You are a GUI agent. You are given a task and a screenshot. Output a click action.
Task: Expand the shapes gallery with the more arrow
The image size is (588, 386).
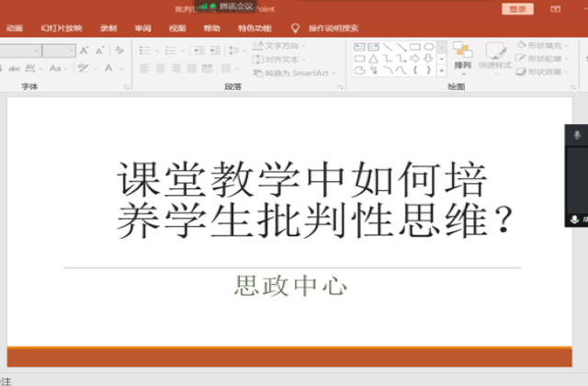442,70
